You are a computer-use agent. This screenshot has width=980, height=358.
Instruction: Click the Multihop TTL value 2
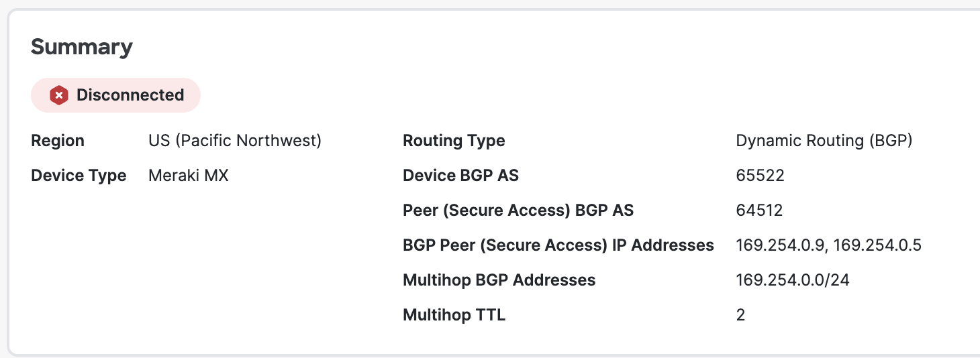[740, 315]
